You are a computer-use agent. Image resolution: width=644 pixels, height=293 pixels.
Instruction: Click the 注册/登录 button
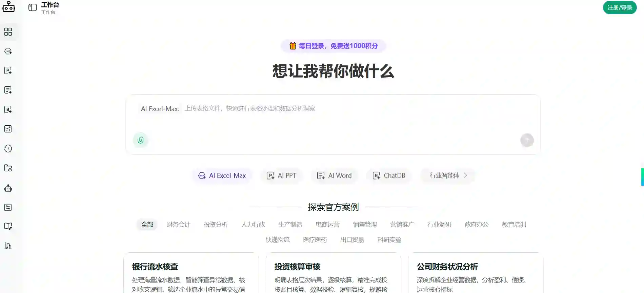[x=620, y=7]
